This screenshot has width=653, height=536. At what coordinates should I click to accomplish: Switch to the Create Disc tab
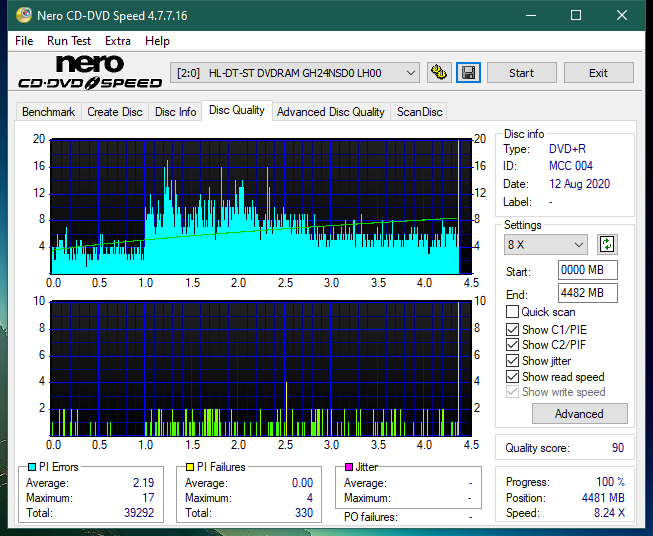[115, 112]
